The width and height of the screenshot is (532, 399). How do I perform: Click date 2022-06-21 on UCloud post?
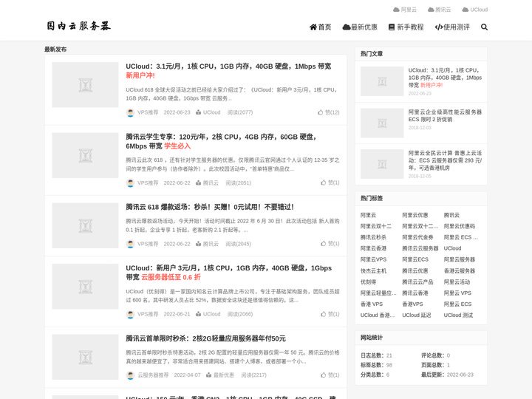pyautogui.click(x=177, y=314)
